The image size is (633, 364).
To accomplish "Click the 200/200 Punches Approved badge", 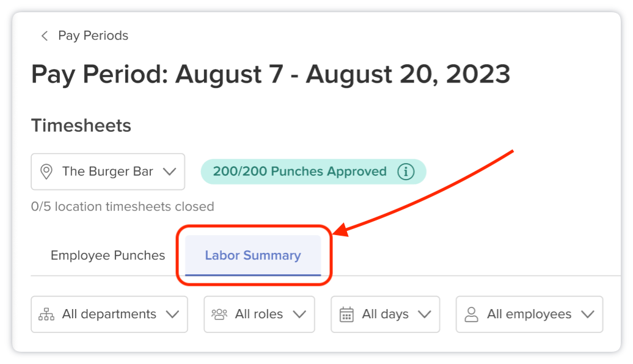I will (313, 172).
